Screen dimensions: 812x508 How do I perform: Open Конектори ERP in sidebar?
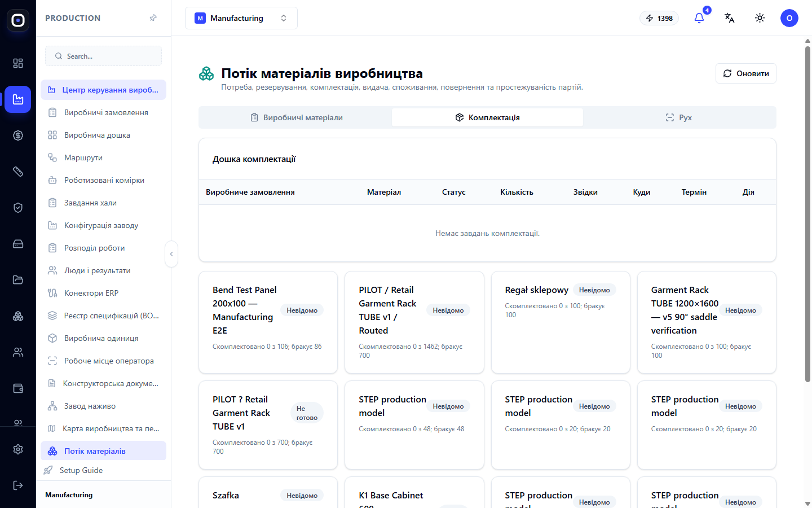click(103, 293)
